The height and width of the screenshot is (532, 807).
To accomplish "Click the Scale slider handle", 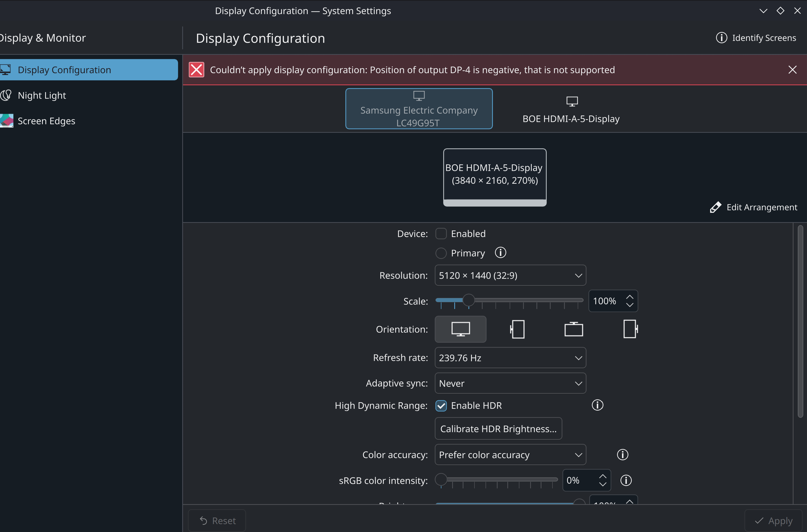I will coord(468,300).
